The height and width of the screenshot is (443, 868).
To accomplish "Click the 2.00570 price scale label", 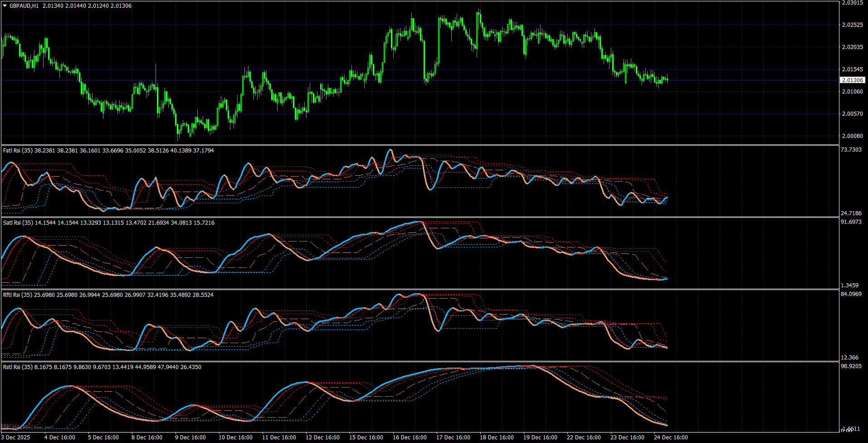I will click(x=853, y=114).
